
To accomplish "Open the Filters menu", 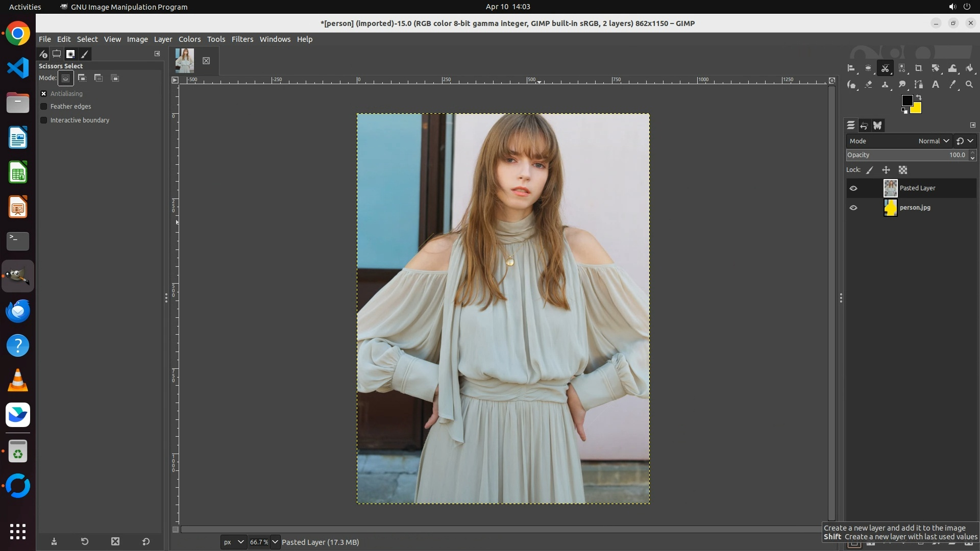I will pyautogui.click(x=242, y=39).
